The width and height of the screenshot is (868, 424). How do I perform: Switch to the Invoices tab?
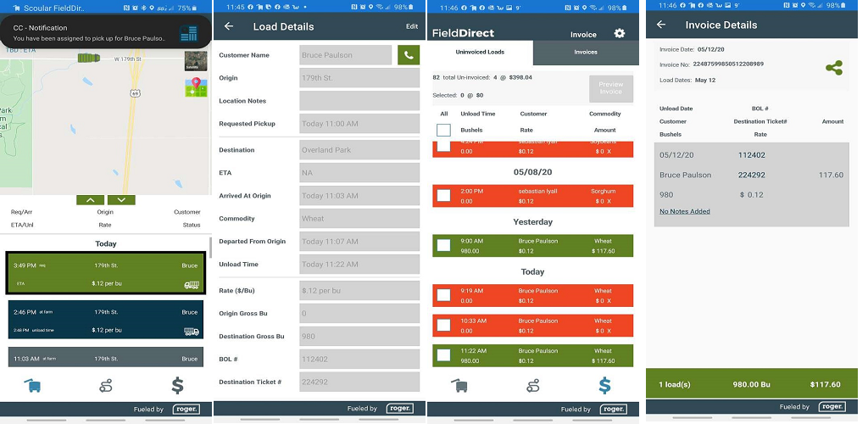[x=586, y=52]
